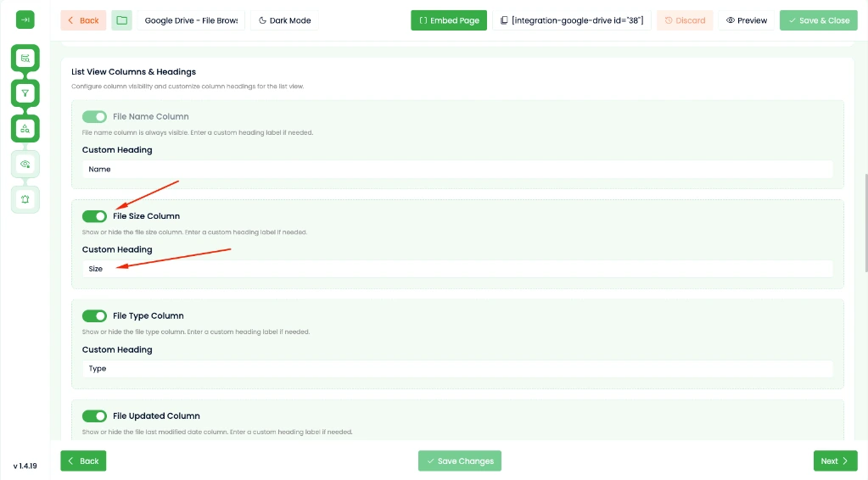Click the File Size Column label

pos(146,216)
